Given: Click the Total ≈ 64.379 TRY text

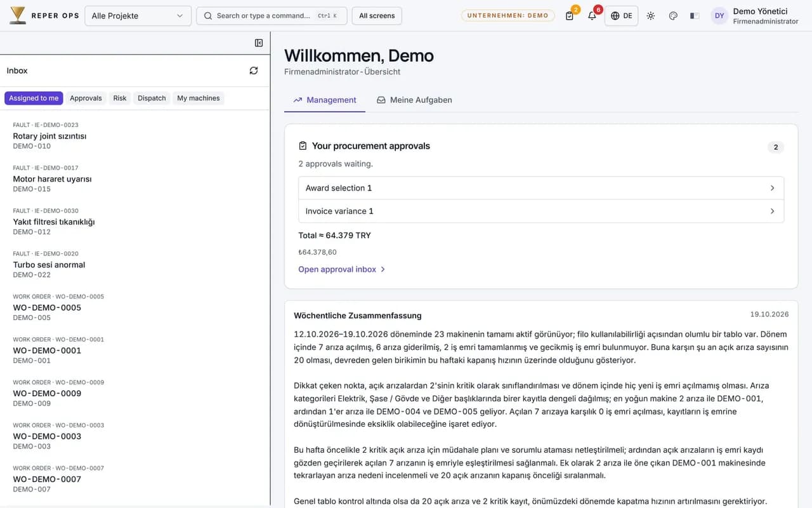Looking at the screenshot, I should (335, 236).
